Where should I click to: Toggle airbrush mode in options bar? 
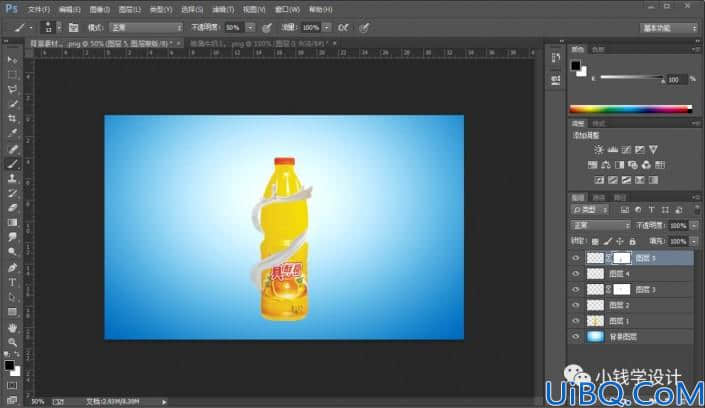tap(343, 28)
